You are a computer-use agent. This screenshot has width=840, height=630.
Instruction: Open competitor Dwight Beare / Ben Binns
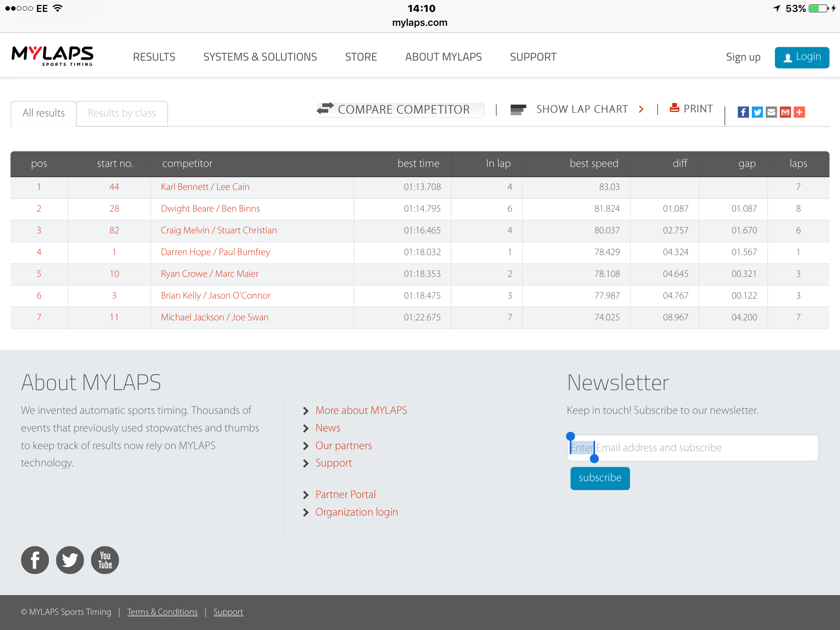[210, 209]
